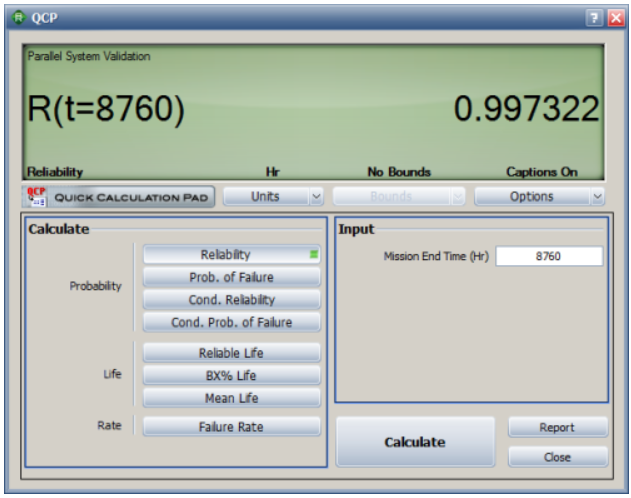Expand the Units dropdown arrow
This screenshot has height=498, width=631.
(x=316, y=197)
